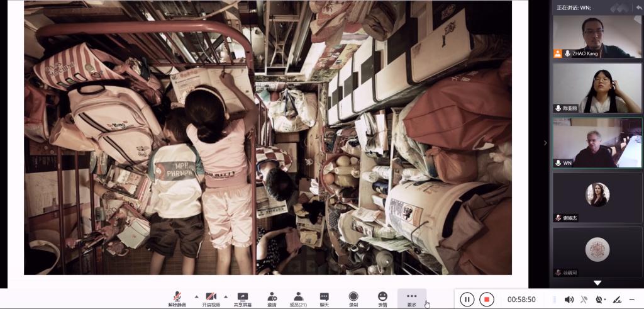This screenshot has width=644, height=309.
Task: Open audio options arrow beside microphone
Action: pos(196,296)
